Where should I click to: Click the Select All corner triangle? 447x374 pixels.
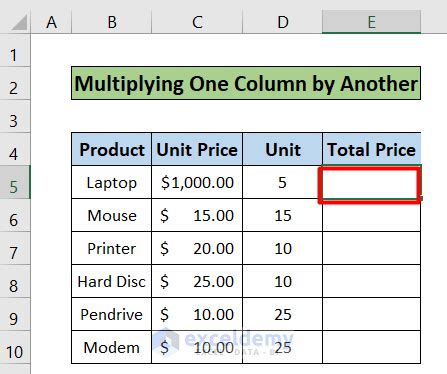pos(19,23)
